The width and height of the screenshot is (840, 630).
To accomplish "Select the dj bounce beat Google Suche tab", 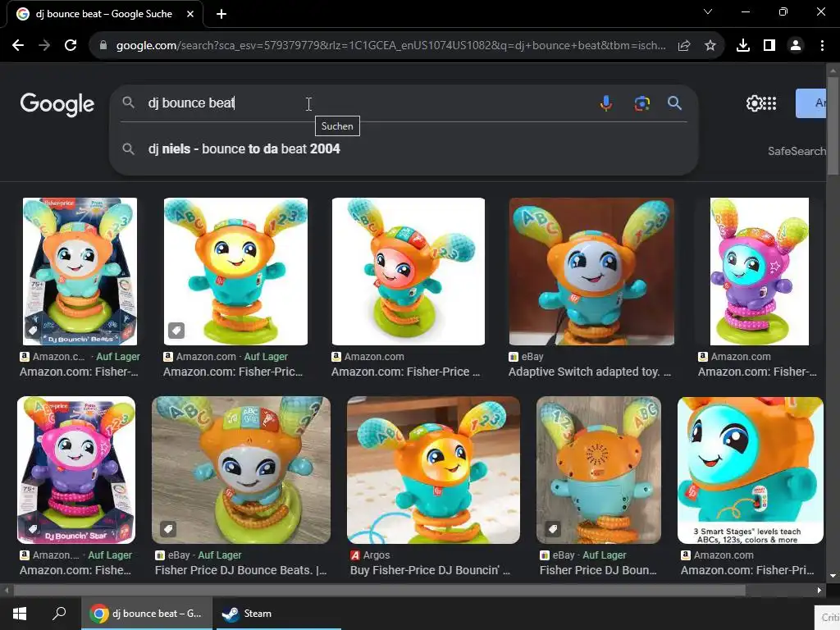I will click(104, 15).
